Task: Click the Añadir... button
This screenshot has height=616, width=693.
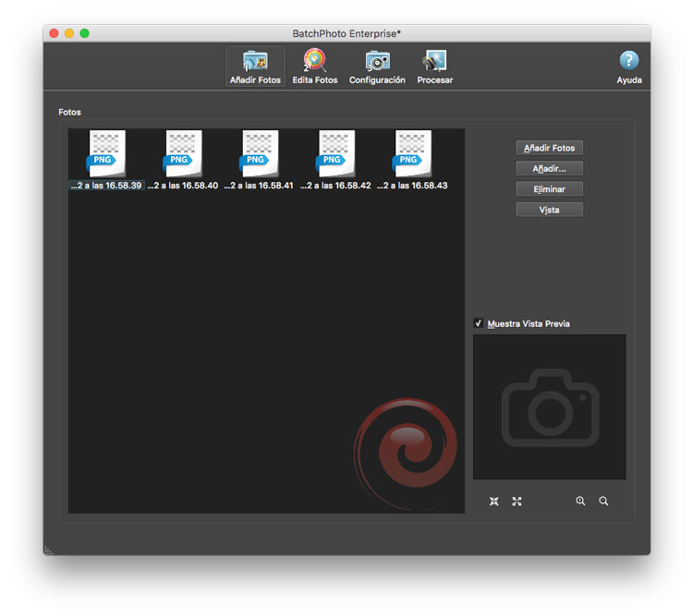Action: (550, 169)
